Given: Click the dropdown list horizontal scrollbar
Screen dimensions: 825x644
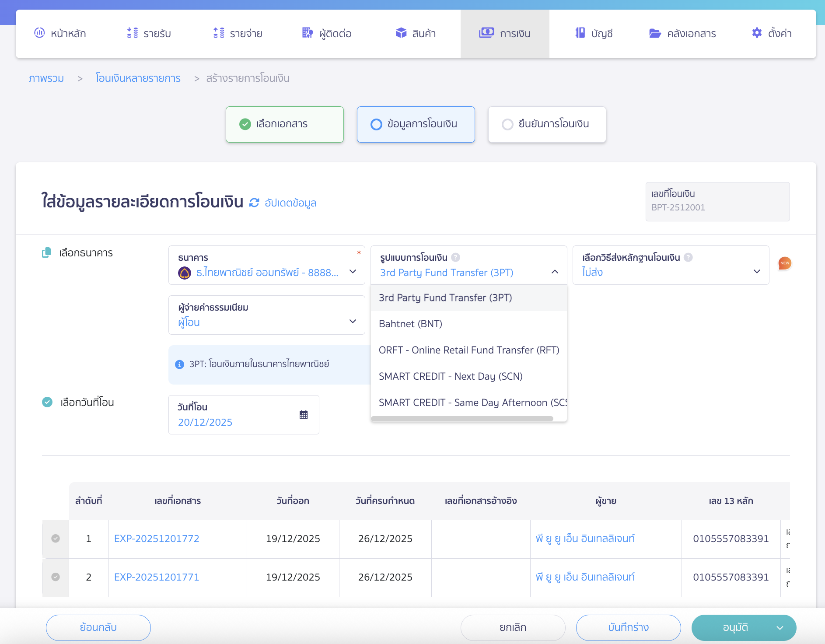Looking at the screenshot, I should click(462, 419).
